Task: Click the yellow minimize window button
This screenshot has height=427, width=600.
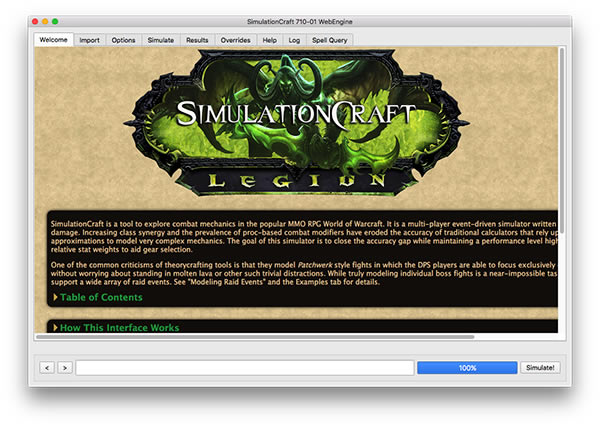Action: click(x=45, y=21)
